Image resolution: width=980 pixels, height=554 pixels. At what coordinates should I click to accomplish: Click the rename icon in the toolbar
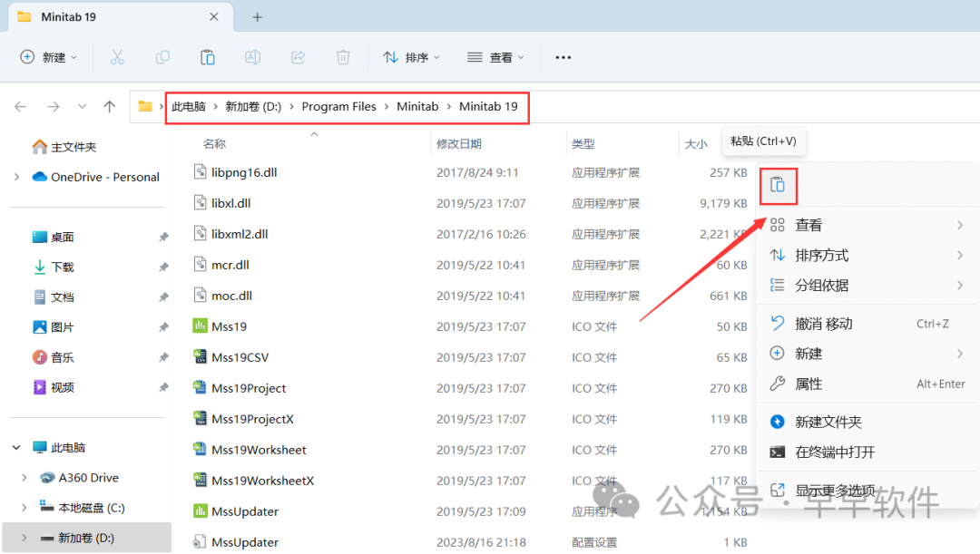click(252, 57)
